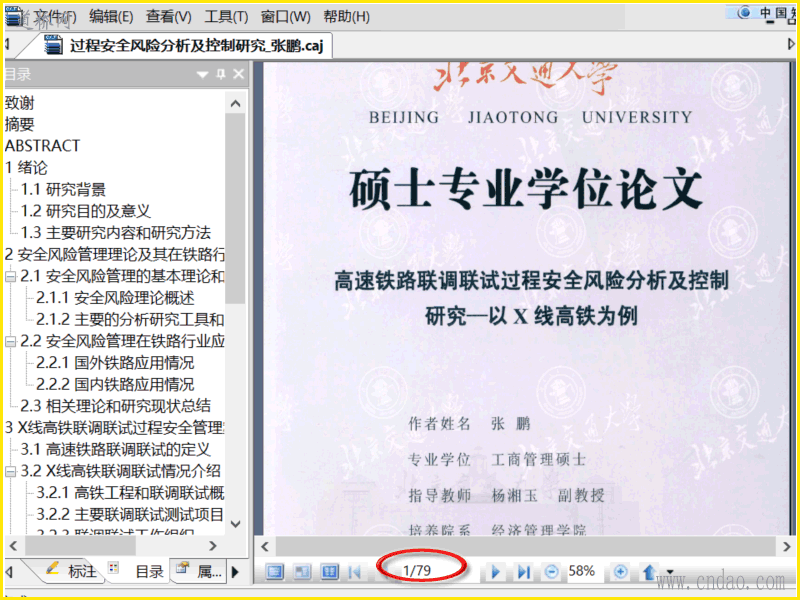Collapse the 2.2 安全风险管理在铁路行业 node
This screenshot has height=600, width=800.
click(x=10, y=341)
